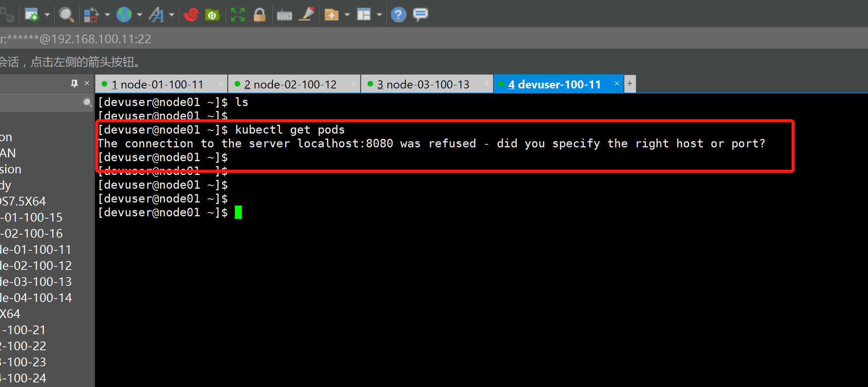Expand the new folder icon dropdown arrow
The image size is (868, 387).
point(347,15)
